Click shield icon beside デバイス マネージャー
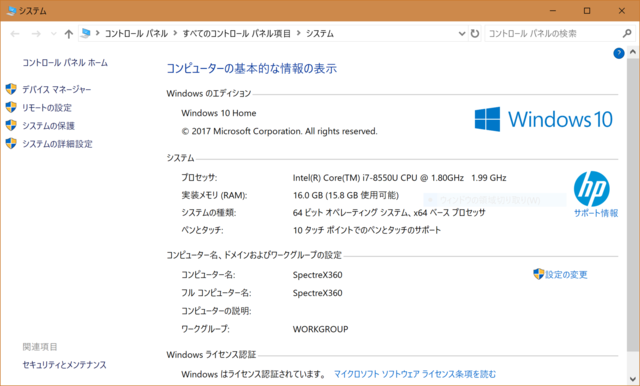The width and height of the screenshot is (640, 386). coord(11,89)
